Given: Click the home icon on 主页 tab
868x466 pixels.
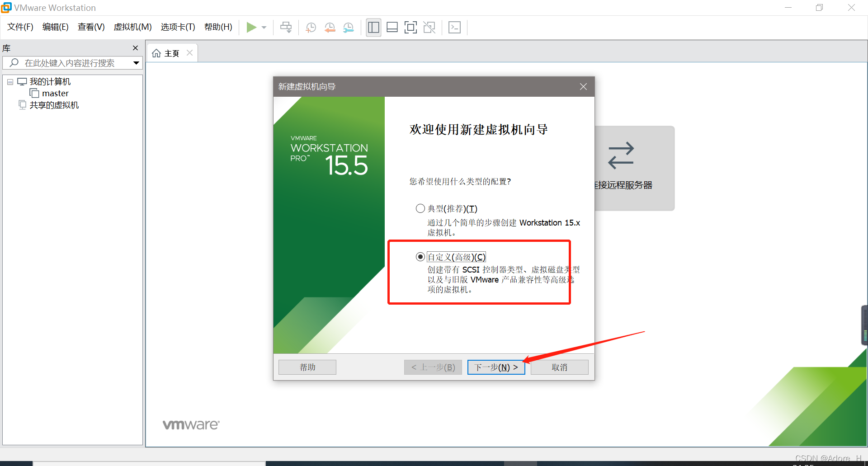Looking at the screenshot, I should pyautogui.click(x=156, y=53).
